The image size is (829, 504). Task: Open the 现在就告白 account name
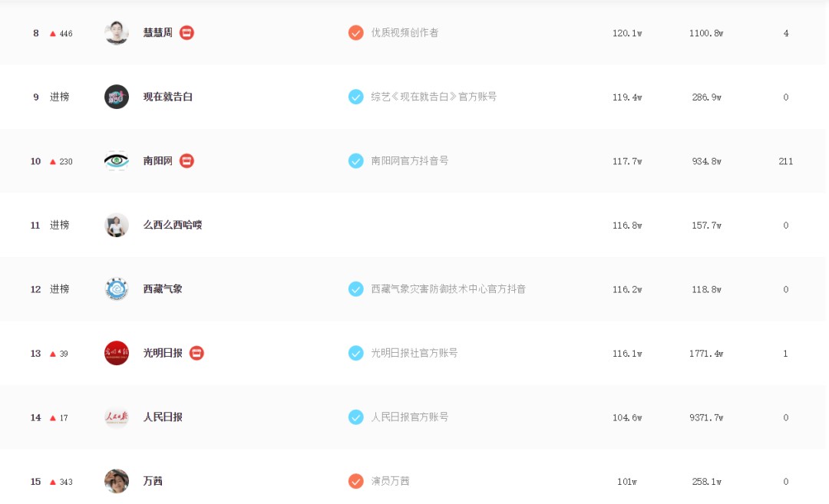click(168, 97)
